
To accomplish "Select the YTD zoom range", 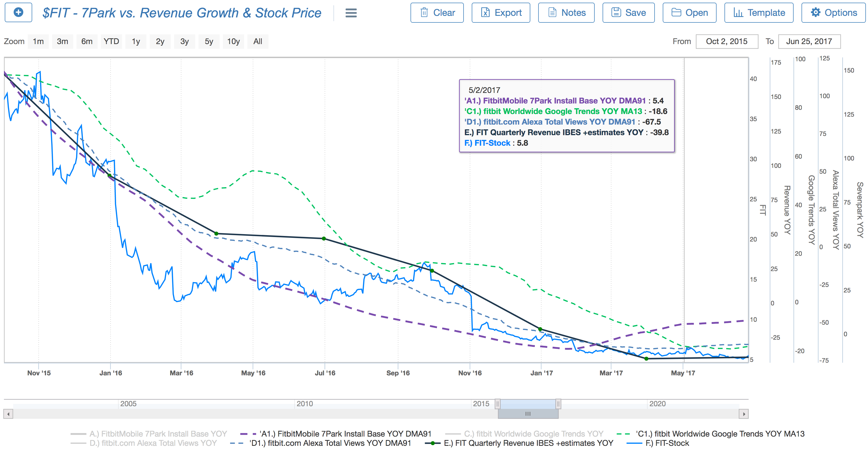I will tap(111, 41).
